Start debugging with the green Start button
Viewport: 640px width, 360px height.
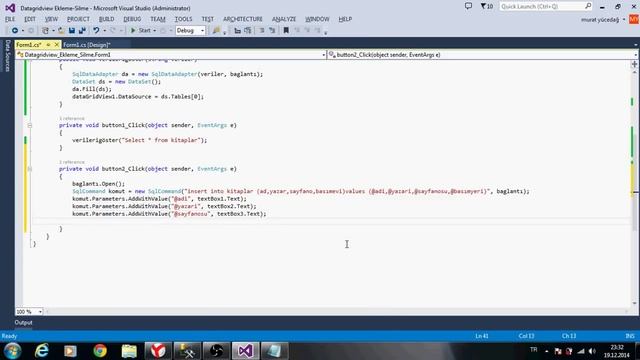pyautogui.click(x=141, y=31)
